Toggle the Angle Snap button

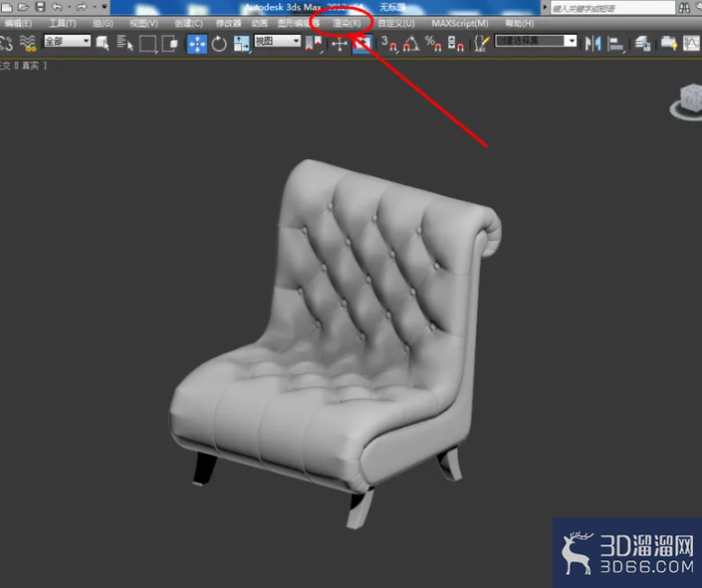411,44
